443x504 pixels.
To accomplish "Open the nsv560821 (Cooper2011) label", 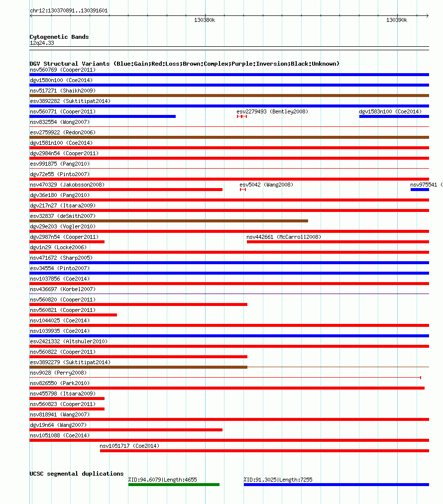I will (63, 310).
